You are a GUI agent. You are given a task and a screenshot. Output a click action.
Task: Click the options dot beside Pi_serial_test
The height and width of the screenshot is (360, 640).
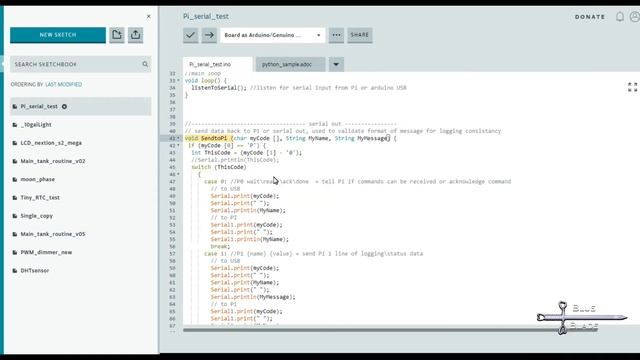click(64, 107)
